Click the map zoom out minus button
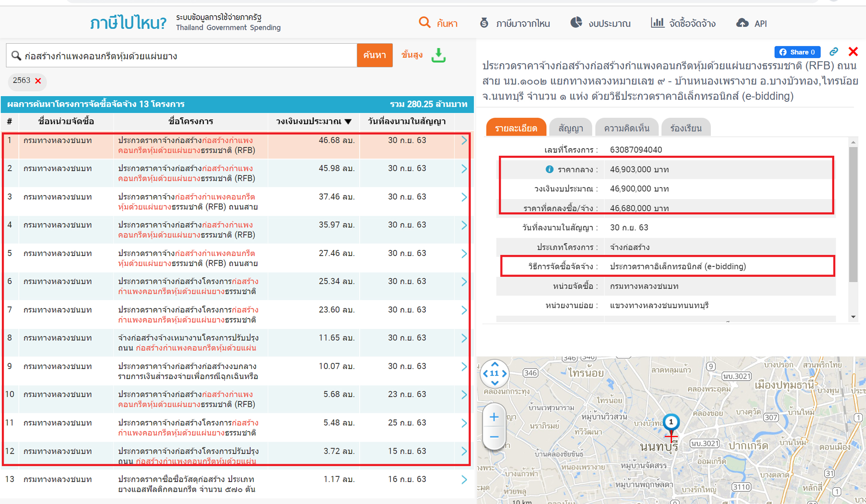 tap(494, 437)
